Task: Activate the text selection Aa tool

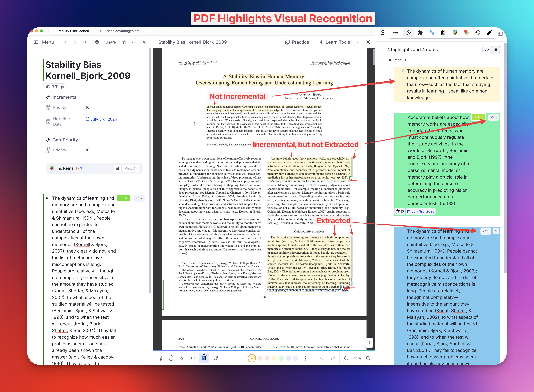Action: 204,358
